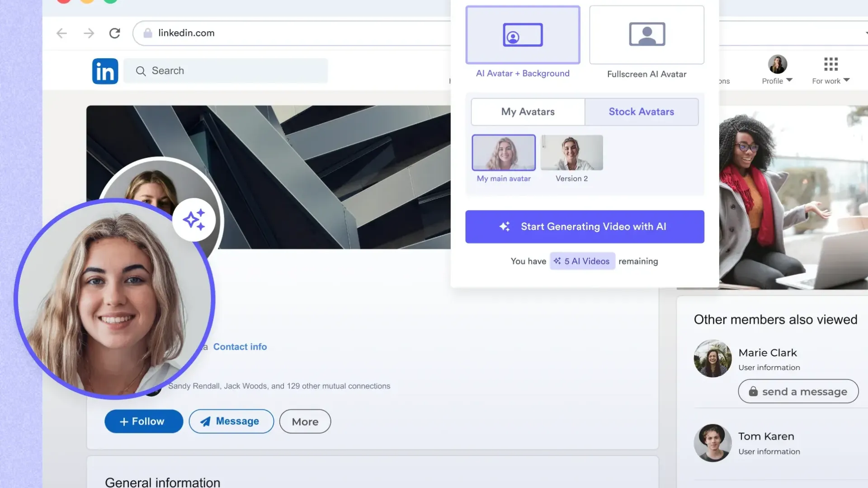Switch to the Stock Avatars tab
Screen dimensions: 868x488
(x=641, y=112)
